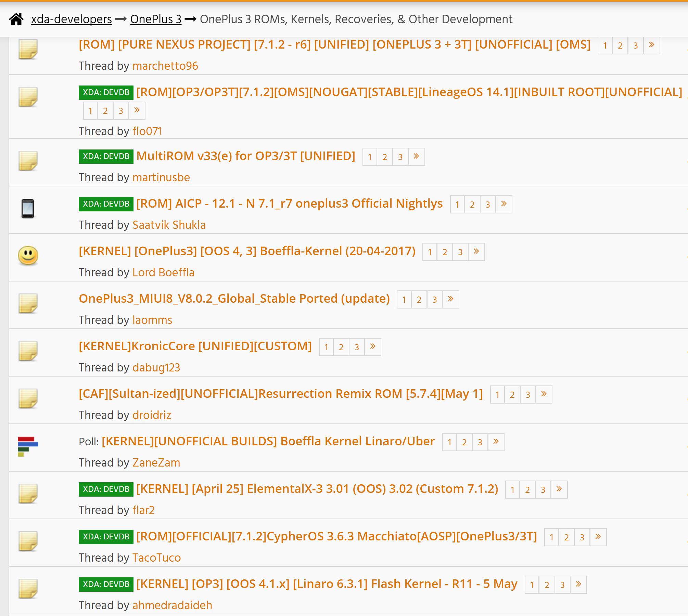The image size is (688, 616).
Task: Jump to last page of ElementalX-3 thread
Action: [x=559, y=489]
